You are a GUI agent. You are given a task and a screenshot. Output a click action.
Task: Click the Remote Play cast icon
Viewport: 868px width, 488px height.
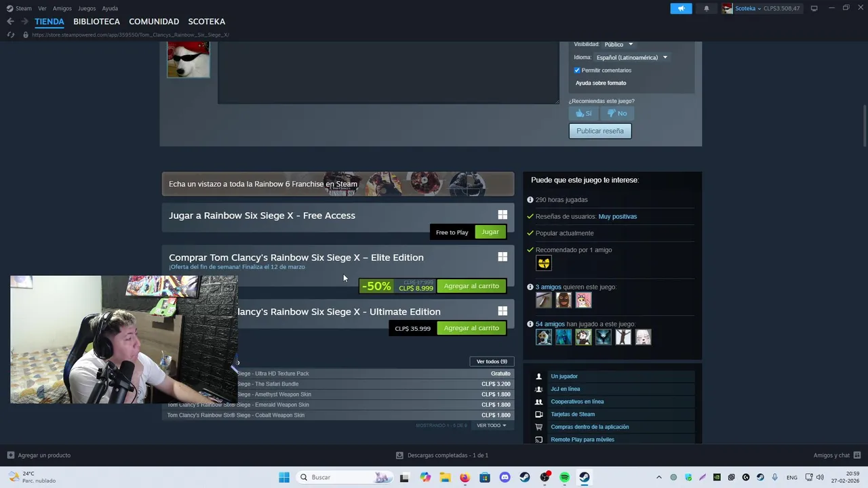[538, 439]
